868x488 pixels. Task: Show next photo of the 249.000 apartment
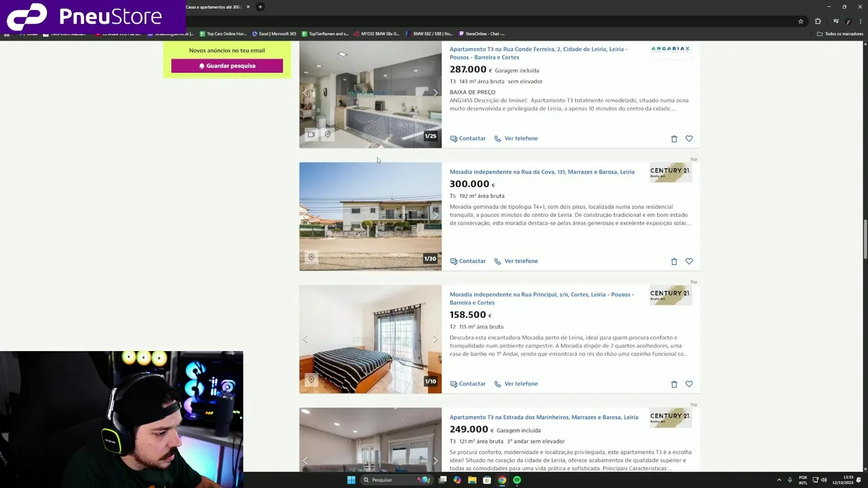[x=435, y=461]
